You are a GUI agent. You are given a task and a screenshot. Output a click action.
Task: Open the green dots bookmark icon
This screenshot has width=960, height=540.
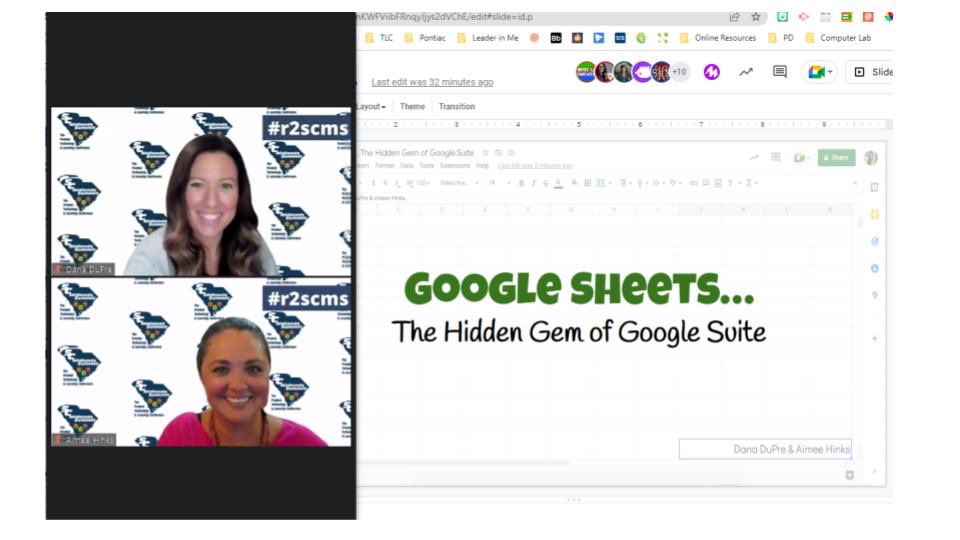click(x=662, y=38)
